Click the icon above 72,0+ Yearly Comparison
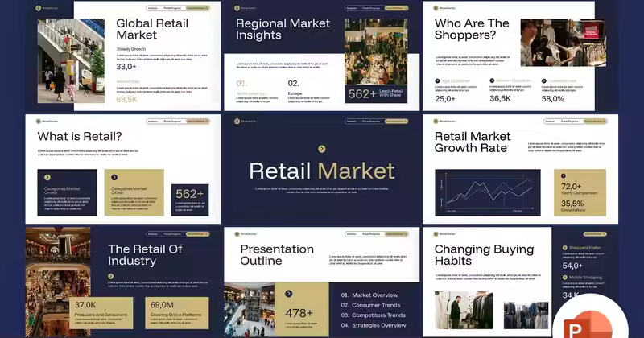 pos(565,177)
